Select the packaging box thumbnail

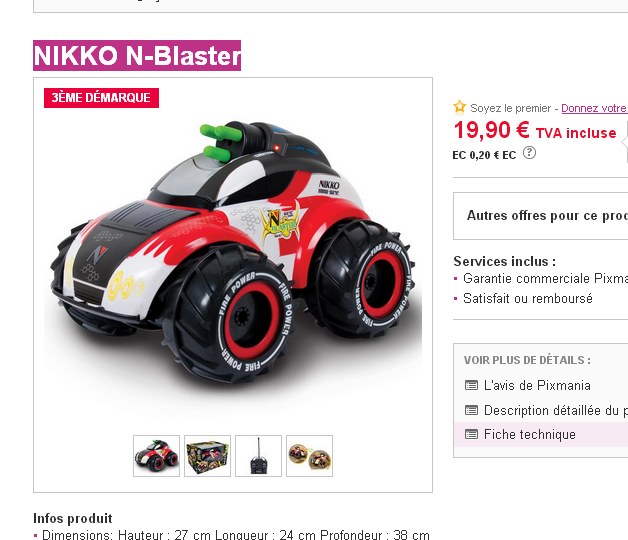pos(207,456)
